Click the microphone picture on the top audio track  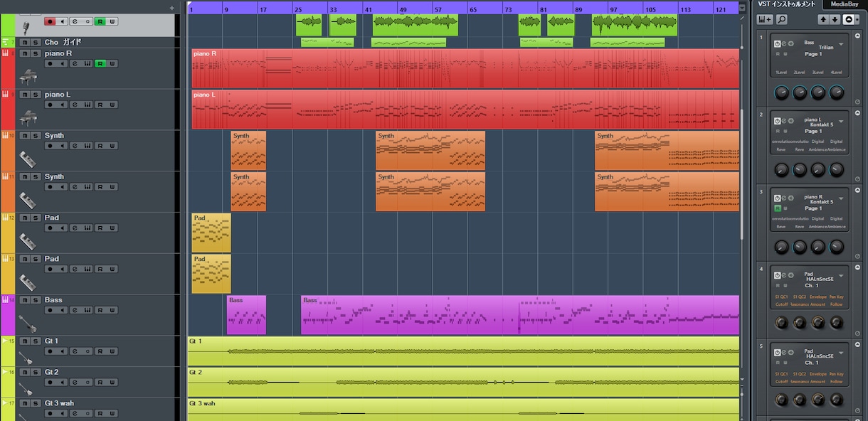[x=26, y=28]
